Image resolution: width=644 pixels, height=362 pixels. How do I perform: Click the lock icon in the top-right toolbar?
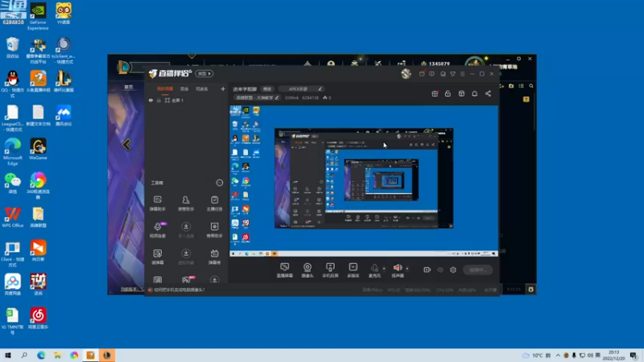448,93
